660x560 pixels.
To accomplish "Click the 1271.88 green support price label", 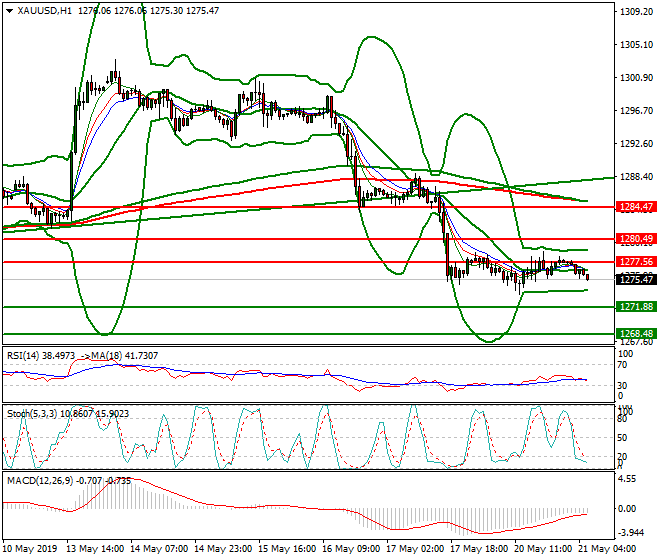I will pyautogui.click(x=636, y=307).
